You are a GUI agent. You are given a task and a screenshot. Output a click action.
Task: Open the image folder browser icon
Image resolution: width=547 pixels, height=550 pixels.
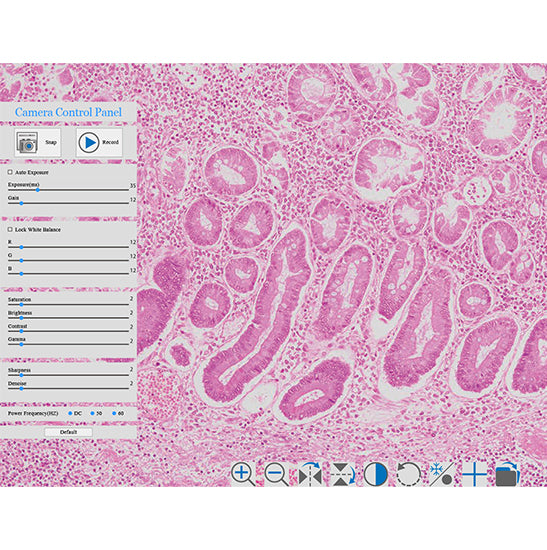[x=507, y=474]
